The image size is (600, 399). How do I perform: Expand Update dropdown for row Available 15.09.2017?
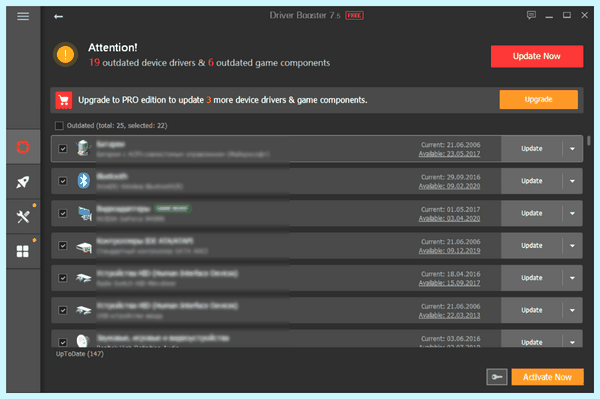coord(572,278)
